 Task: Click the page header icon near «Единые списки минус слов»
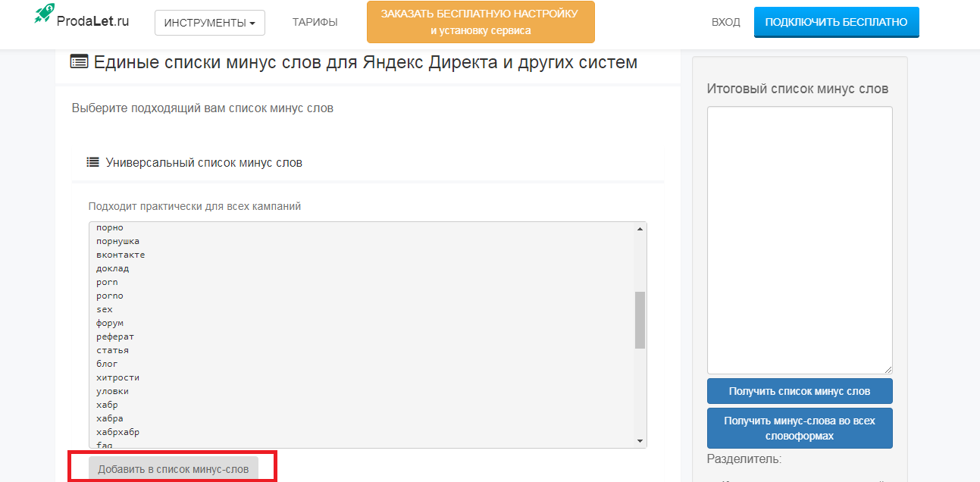click(x=78, y=62)
